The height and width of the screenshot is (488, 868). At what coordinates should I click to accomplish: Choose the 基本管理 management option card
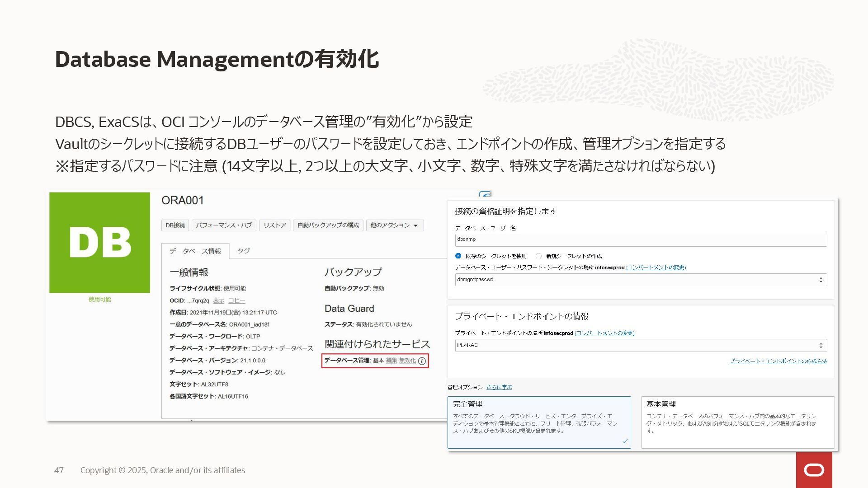pyautogui.click(x=737, y=422)
